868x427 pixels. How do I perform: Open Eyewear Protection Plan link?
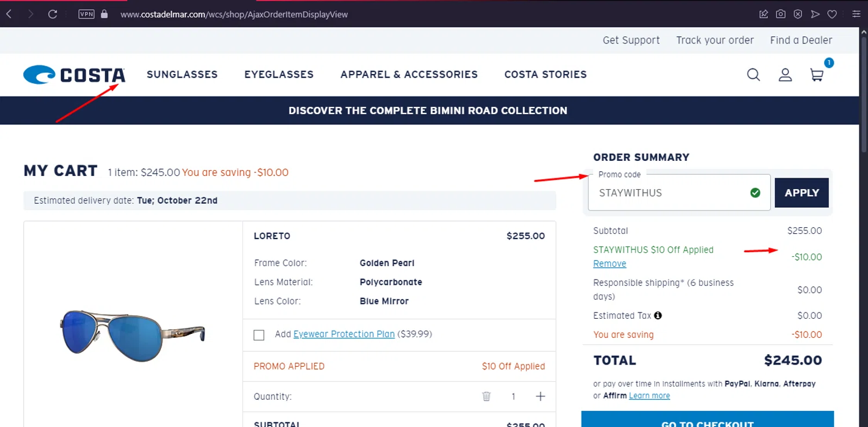(344, 334)
